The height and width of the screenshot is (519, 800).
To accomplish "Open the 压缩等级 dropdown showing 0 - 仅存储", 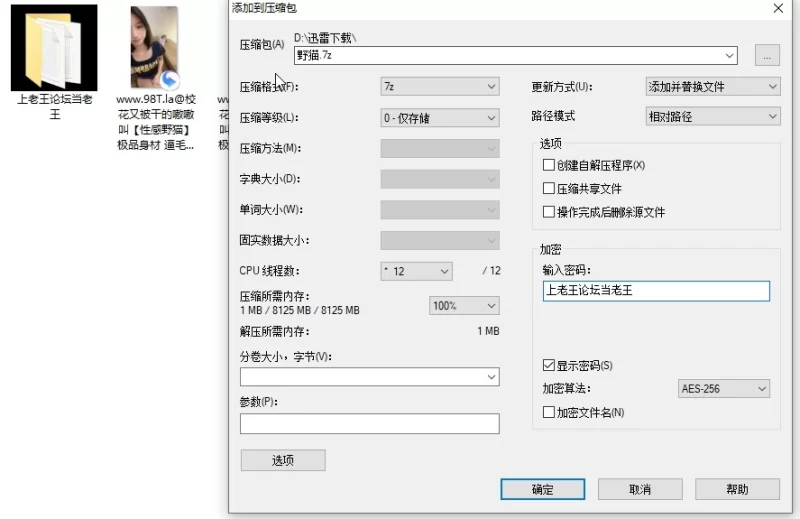I will 440,118.
